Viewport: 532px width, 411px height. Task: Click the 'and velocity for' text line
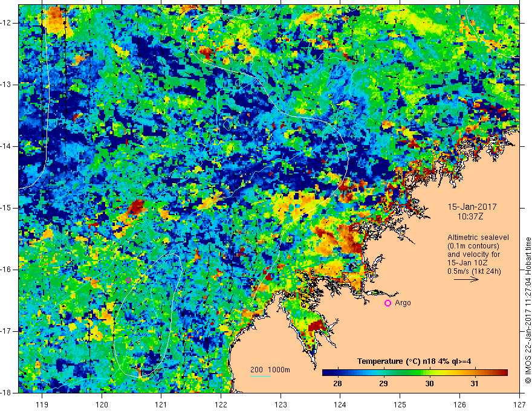click(473, 254)
